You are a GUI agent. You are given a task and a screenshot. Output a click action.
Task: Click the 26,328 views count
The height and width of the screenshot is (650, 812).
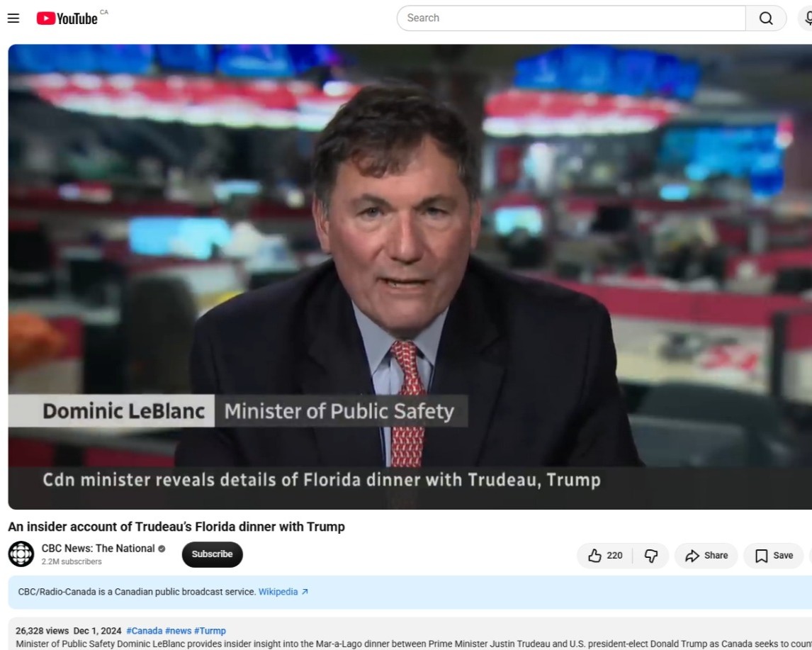(x=42, y=630)
